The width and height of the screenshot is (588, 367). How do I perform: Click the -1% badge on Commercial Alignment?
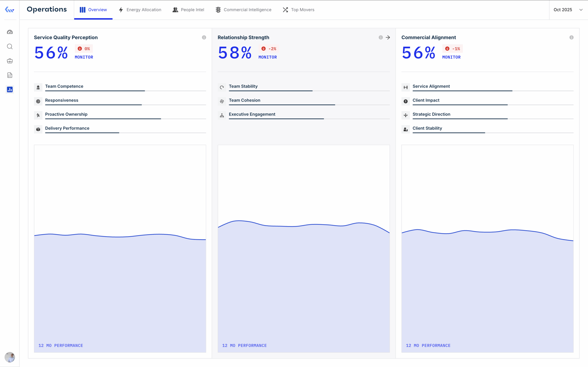(x=452, y=49)
